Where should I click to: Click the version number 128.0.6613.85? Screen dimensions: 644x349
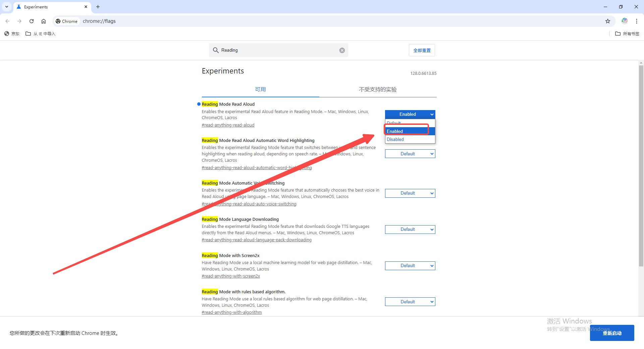click(423, 73)
